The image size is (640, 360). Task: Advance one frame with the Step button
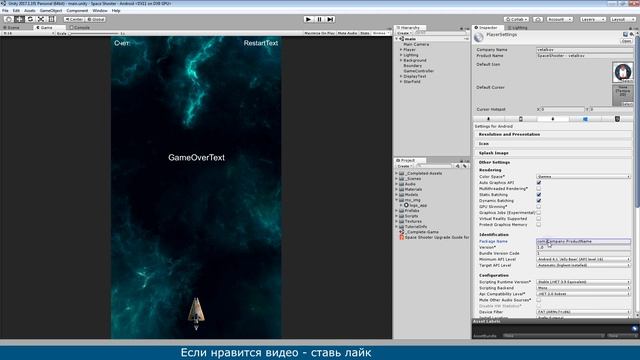330,19
